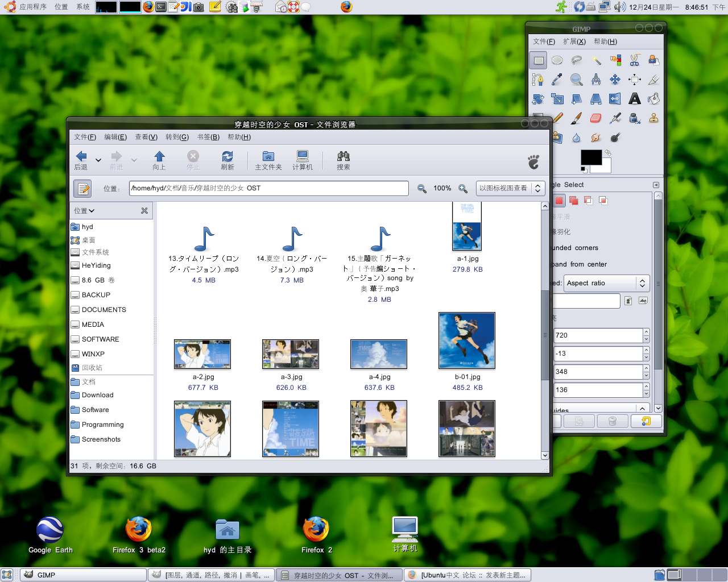
Task: Open 编辑 menu in file browser
Action: [115, 137]
